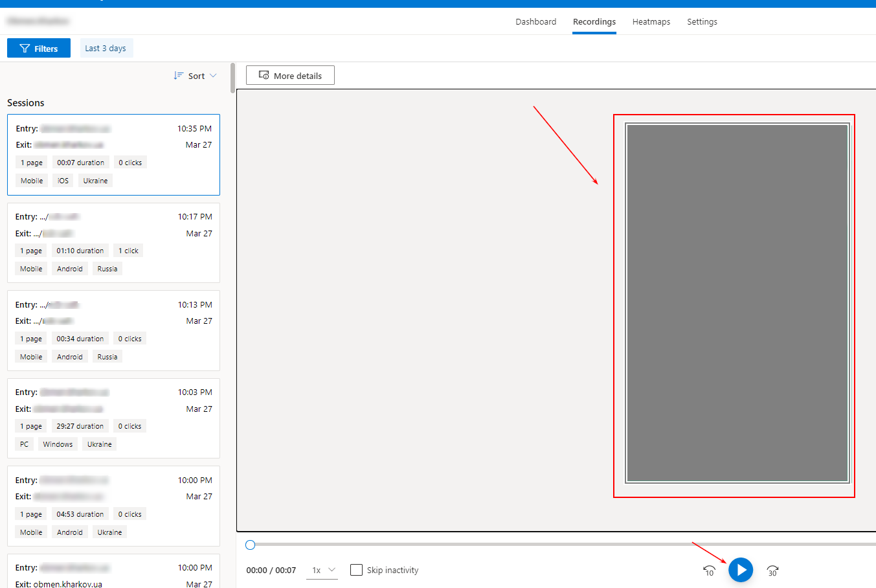Click the details icon in More details
The width and height of the screenshot is (876, 588).
(x=264, y=75)
